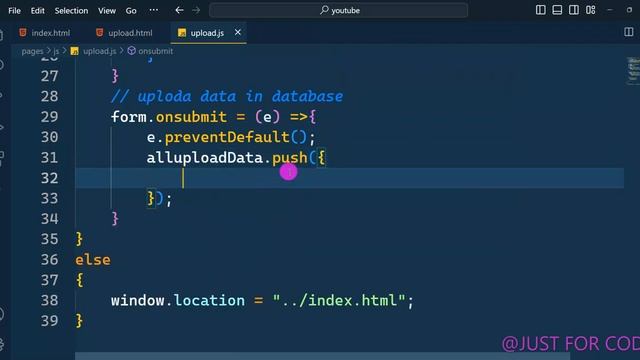
Task: Click the push method on line 31
Action: (x=289, y=158)
